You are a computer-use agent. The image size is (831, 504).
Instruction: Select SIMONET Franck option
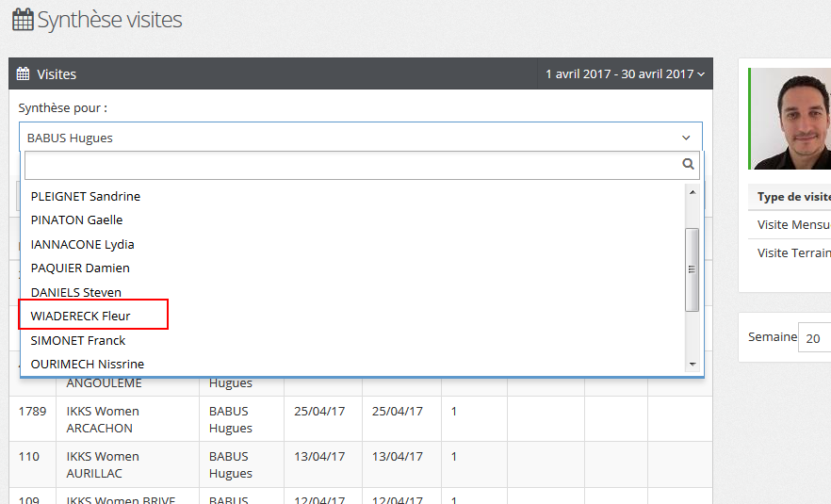click(78, 340)
